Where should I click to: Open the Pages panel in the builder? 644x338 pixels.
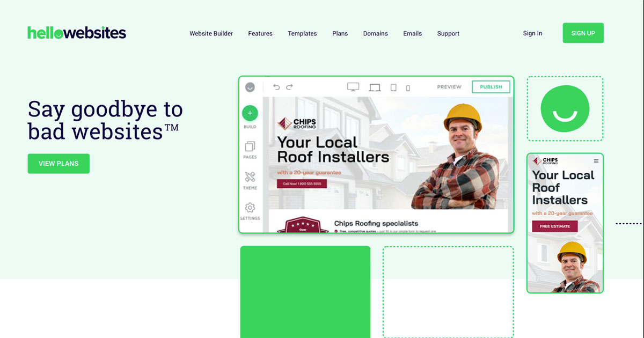click(x=250, y=146)
